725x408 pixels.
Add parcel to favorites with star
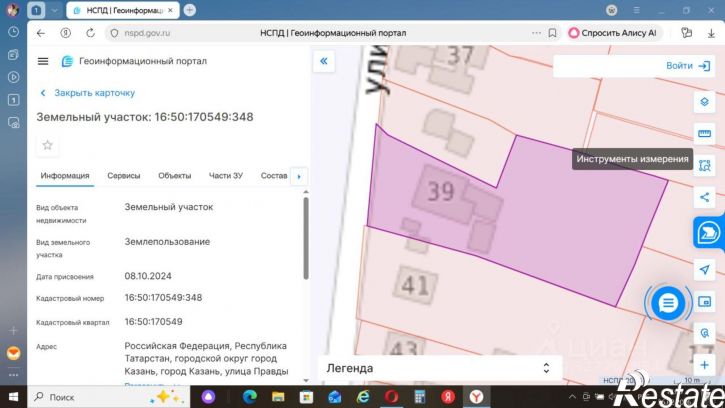coord(47,145)
